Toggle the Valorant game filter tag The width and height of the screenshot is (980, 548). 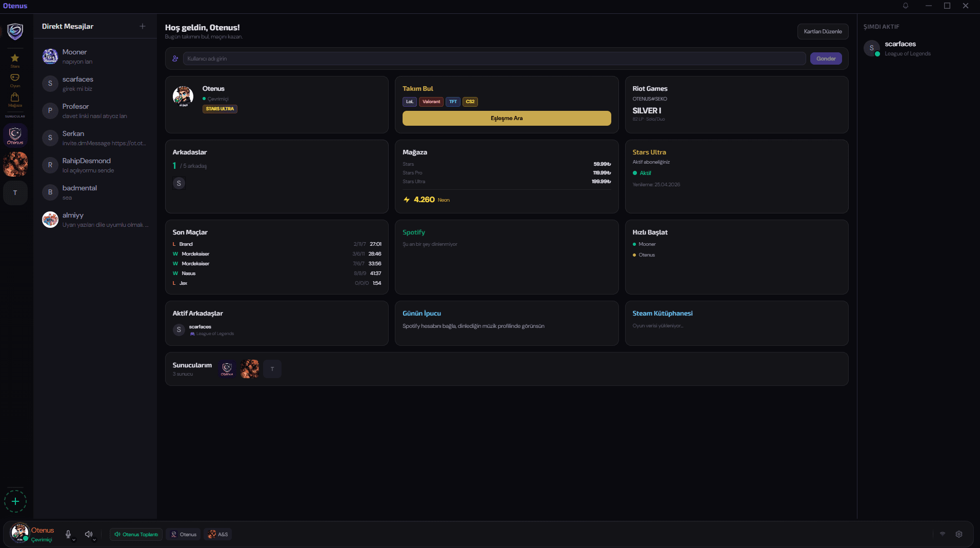(431, 102)
